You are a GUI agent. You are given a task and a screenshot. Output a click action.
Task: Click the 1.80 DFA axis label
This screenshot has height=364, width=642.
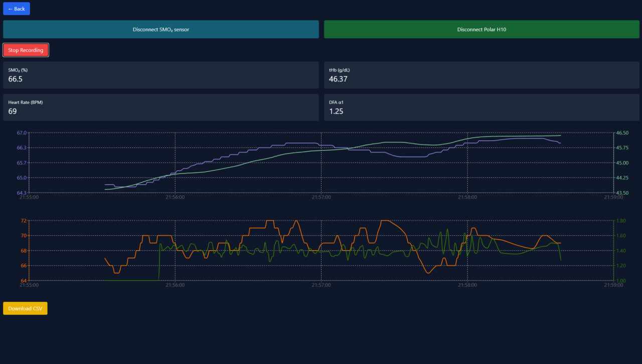pos(620,221)
